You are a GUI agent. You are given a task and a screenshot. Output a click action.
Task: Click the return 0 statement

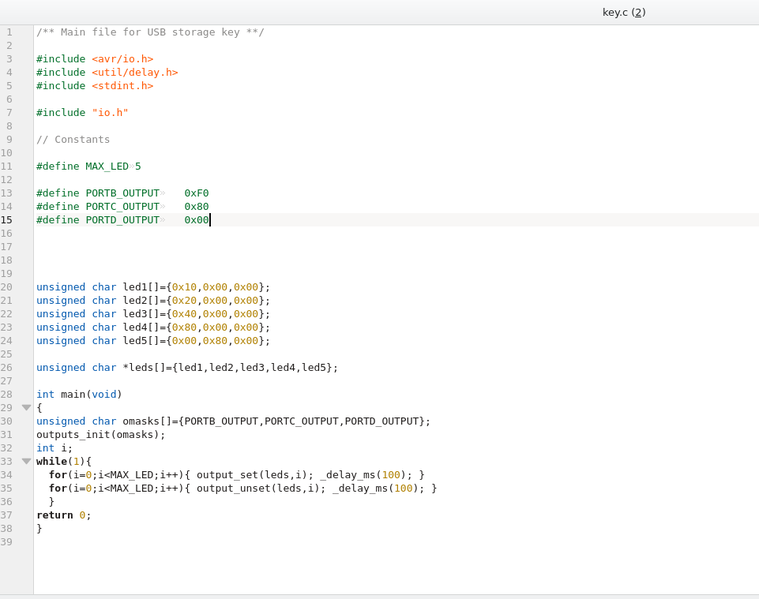(x=63, y=515)
